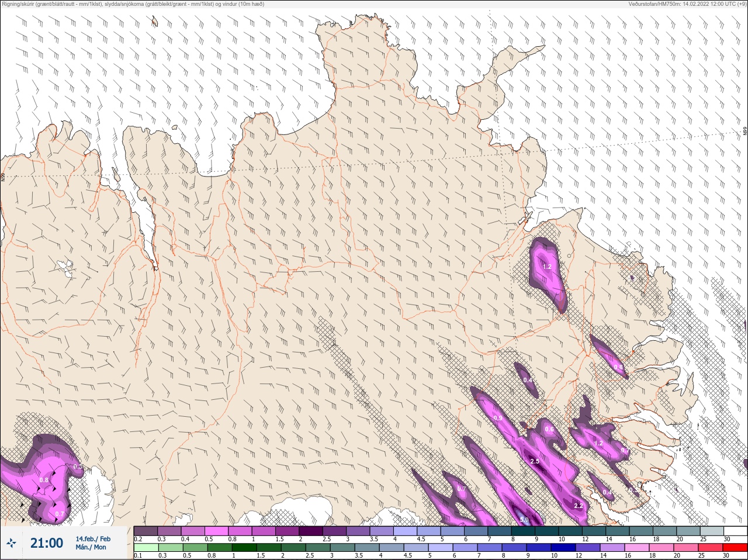The height and width of the screenshot is (560, 748).
Task: Pick upper legend swatch between 0.2 and 0.3
Action: tap(146, 531)
